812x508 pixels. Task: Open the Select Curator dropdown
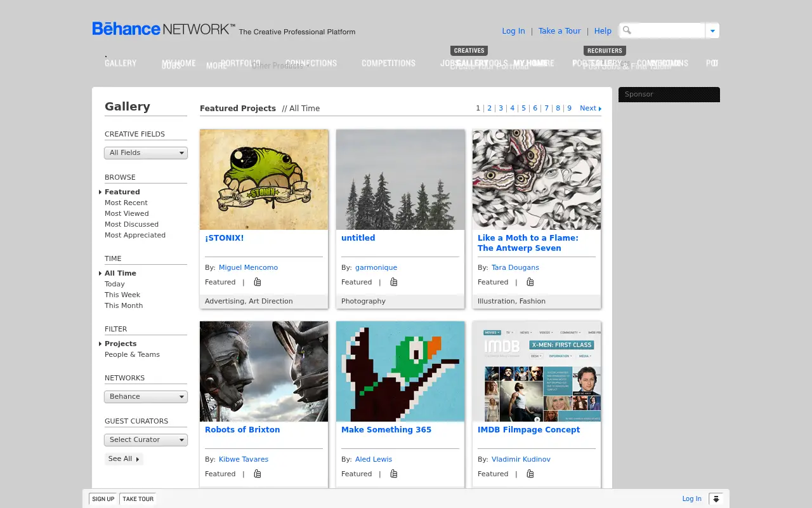point(146,440)
